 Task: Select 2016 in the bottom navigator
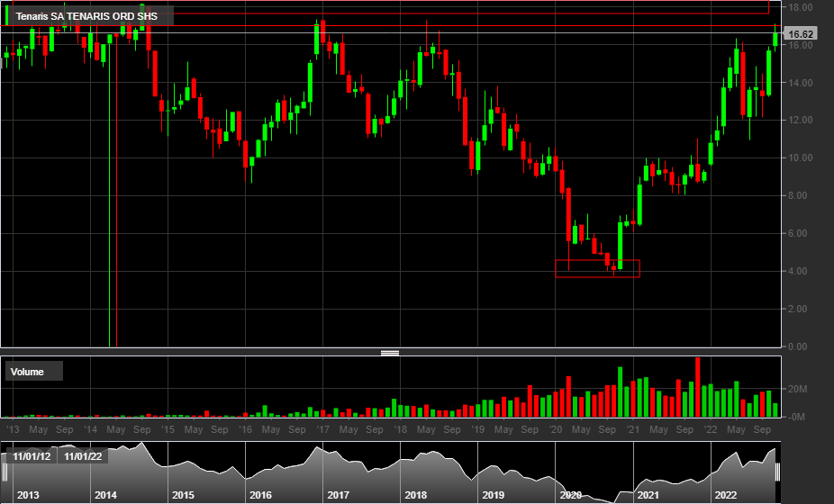pyautogui.click(x=260, y=495)
